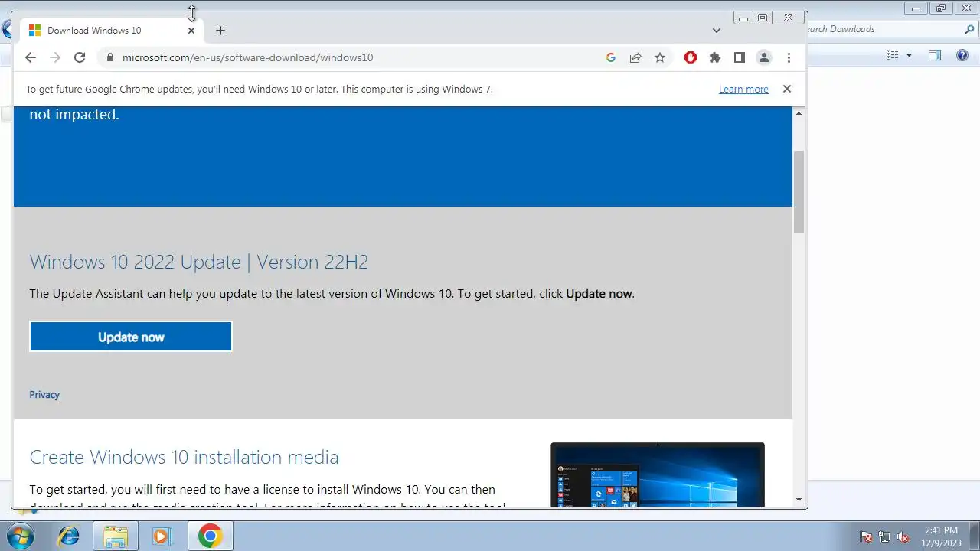
Task: Click the page scrollbar up arrow
Action: [x=799, y=113]
